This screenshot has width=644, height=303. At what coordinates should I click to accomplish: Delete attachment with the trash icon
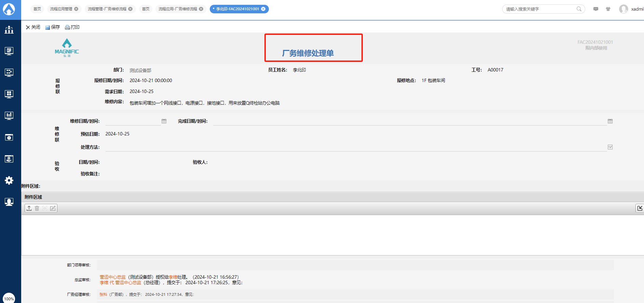tap(37, 208)
